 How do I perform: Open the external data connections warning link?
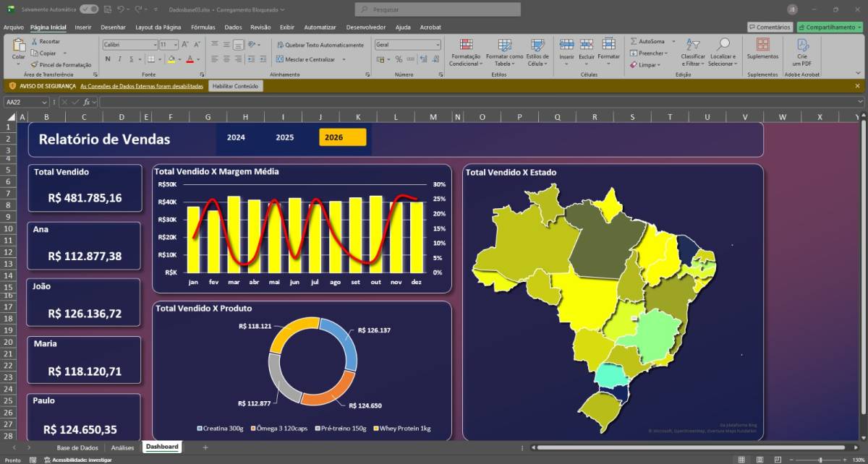coord(142,85)
